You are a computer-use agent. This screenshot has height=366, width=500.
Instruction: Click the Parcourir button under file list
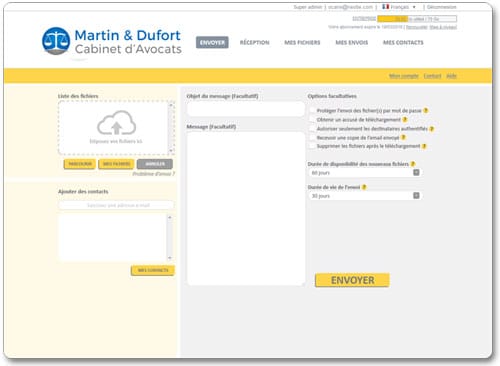[80, 164]
